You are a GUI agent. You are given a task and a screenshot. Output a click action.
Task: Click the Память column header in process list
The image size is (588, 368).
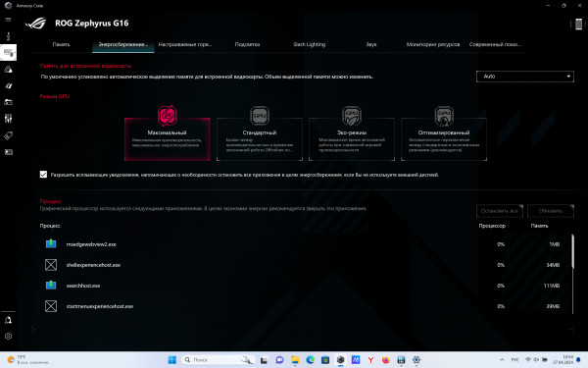point(539,226)
